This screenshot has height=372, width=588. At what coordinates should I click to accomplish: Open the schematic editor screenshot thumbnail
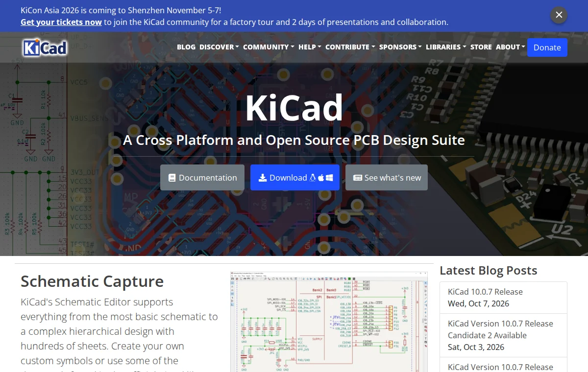[x=329, y=322]
